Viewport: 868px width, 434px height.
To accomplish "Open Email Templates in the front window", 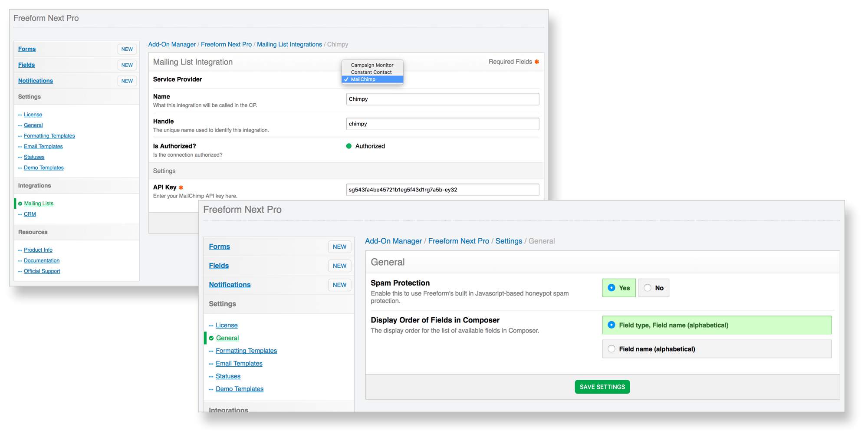I will (x=239, y=363).
